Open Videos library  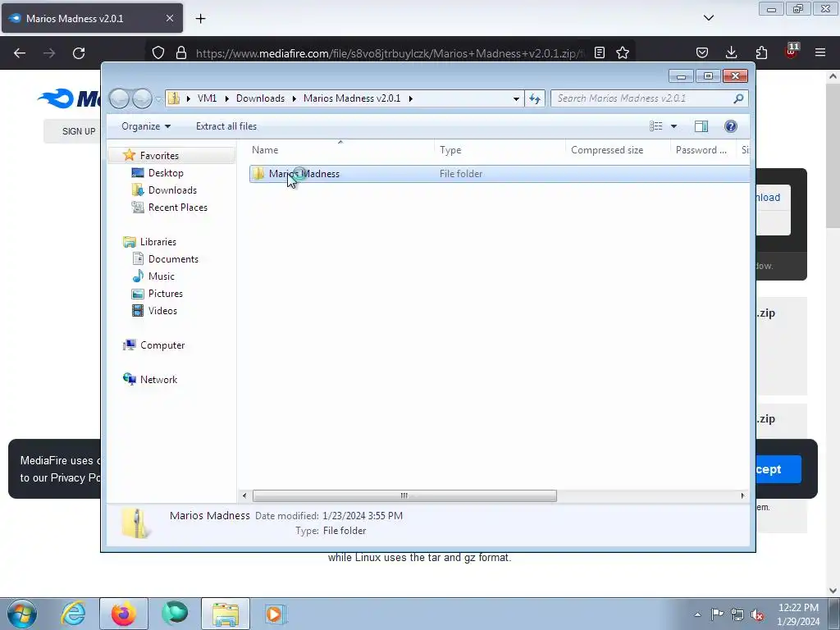(x=162, y=311)
